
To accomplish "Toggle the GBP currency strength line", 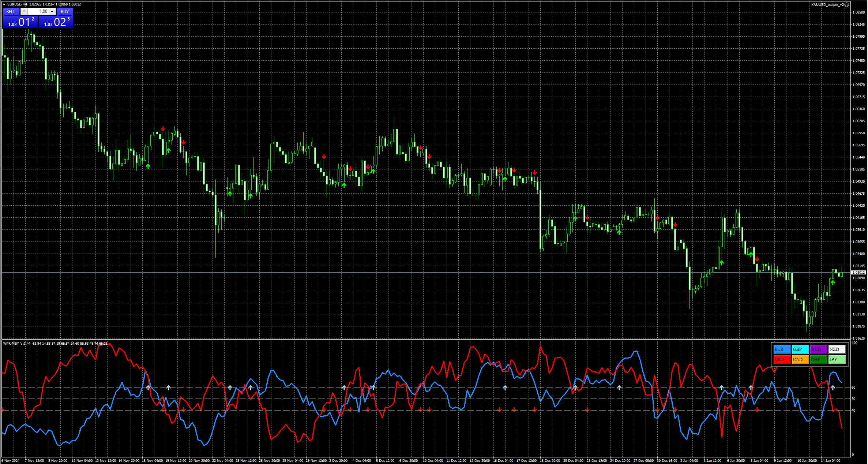I will (x=800, y=349).
